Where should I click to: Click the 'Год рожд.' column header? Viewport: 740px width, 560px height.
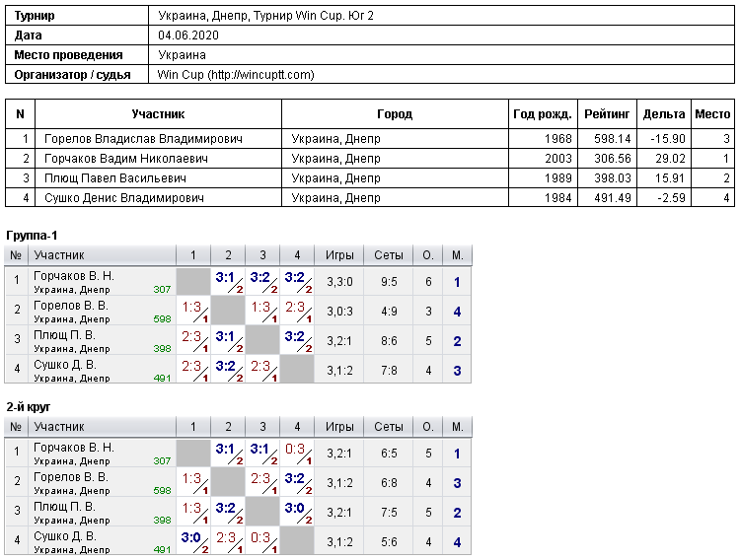[543, 113]
